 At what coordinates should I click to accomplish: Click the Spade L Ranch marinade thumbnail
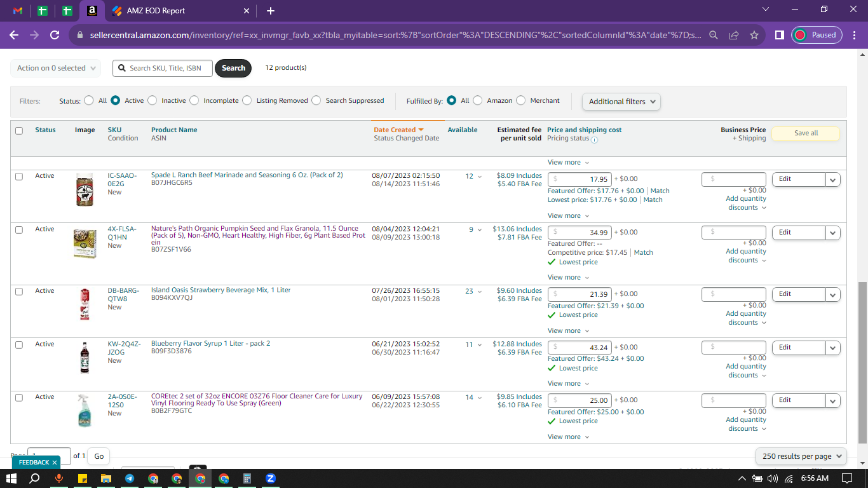(85, 189)
